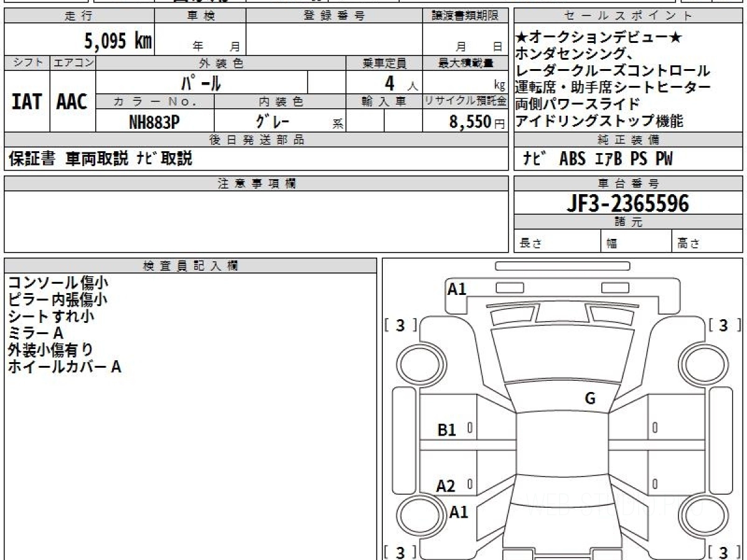Select the 輸入車 label
The height and width of the screenshot is (560, 747).
[384, 101]
